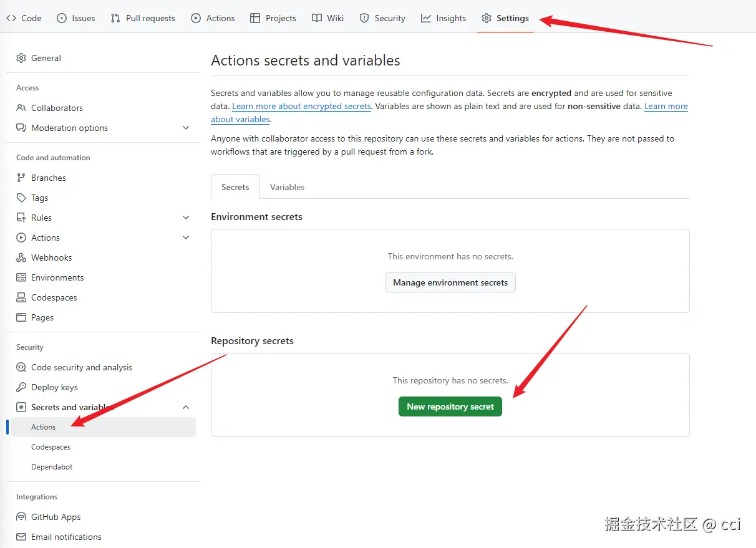Click the Pages browser icon
This screenshot has height=548, width=756.
point(21,317)
